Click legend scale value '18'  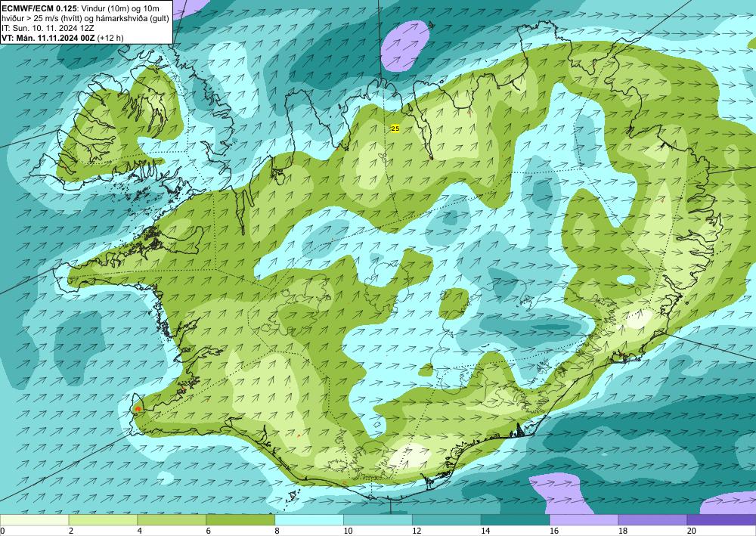click(x=622, y=531)
